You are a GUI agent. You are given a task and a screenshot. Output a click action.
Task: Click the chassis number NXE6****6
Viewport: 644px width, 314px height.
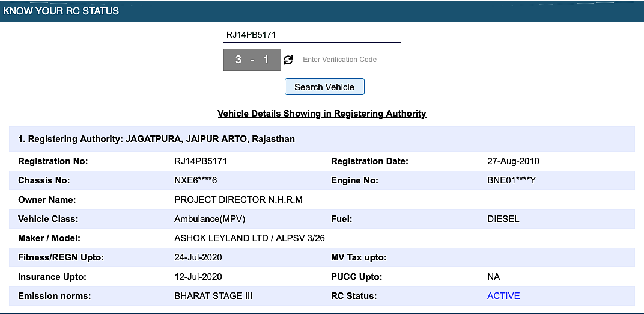(x=198, y=180)
